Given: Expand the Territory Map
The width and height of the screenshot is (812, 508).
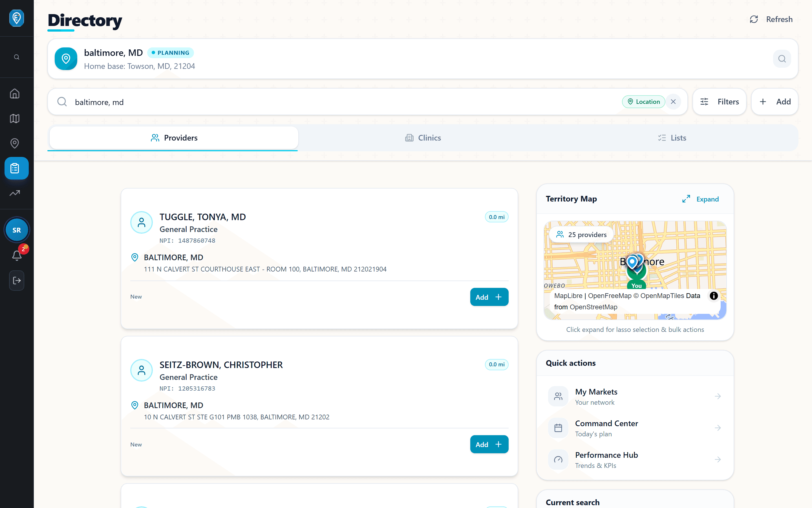Looking at the screenshot, I should 701,199.
